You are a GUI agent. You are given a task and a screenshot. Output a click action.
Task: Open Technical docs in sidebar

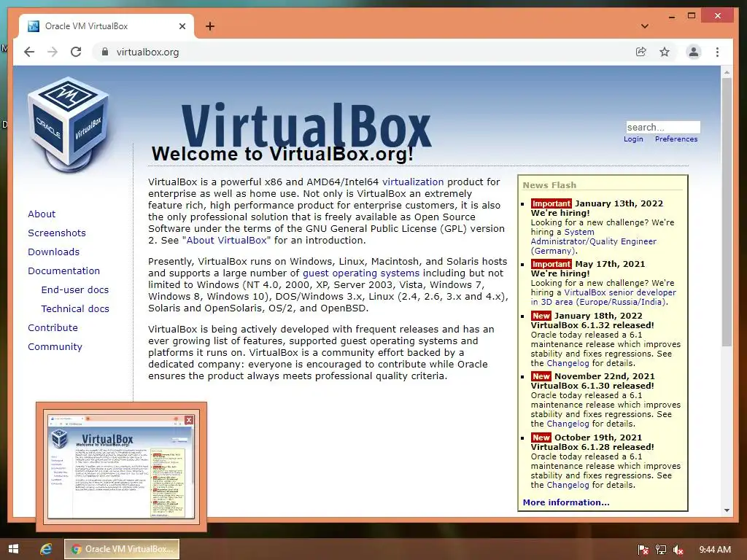click(75, 308)
